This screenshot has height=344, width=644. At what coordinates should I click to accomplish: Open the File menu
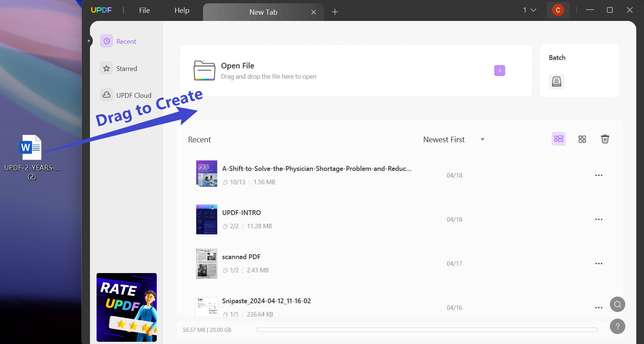pyautogui.click(x=144, y=10)
